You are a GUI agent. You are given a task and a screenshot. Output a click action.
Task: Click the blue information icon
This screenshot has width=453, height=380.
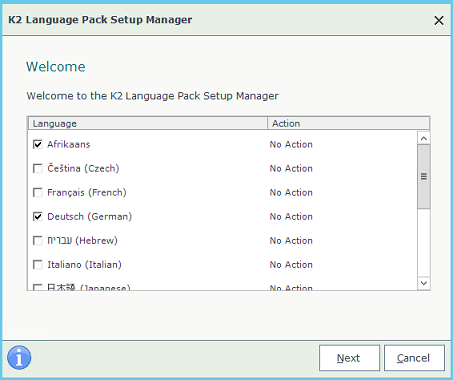pyautogui.click(x=19, y=358)
